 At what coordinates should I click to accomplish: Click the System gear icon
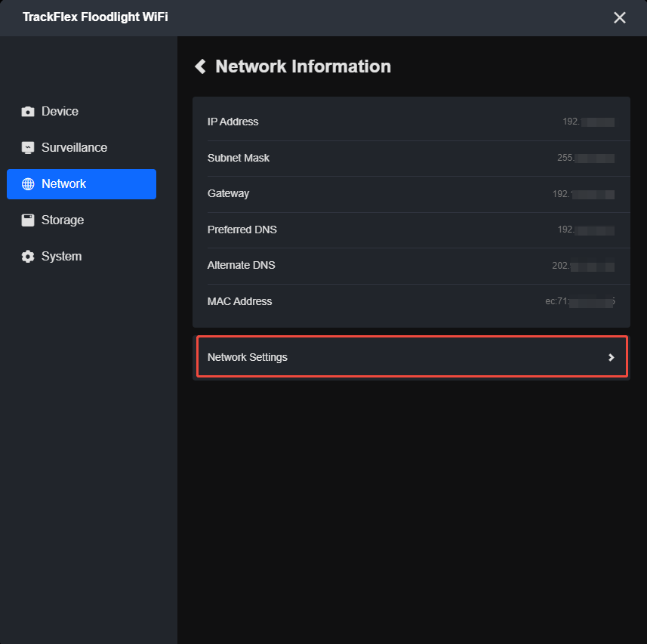28,257
